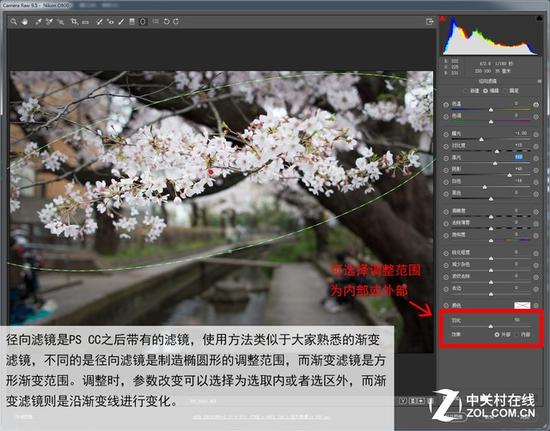Click the 色温 Temperature slider handle

pos(491,110)
